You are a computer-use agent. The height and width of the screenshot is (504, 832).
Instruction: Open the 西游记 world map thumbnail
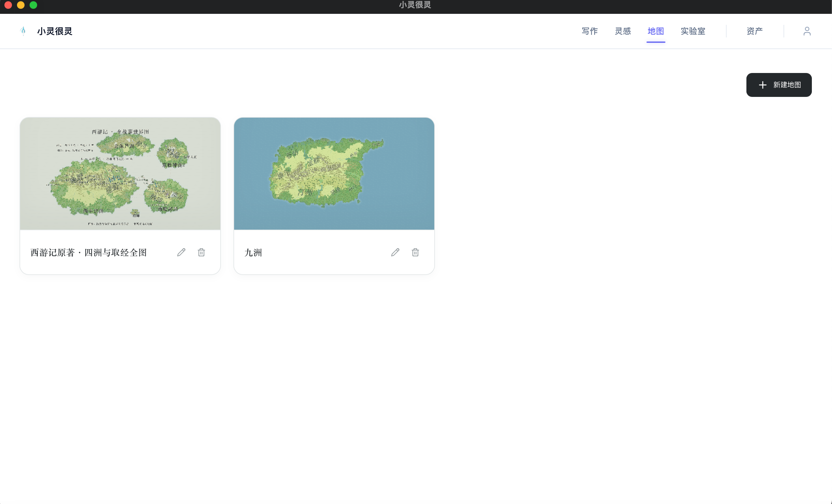pyautogui.click(x=120, y=174)
